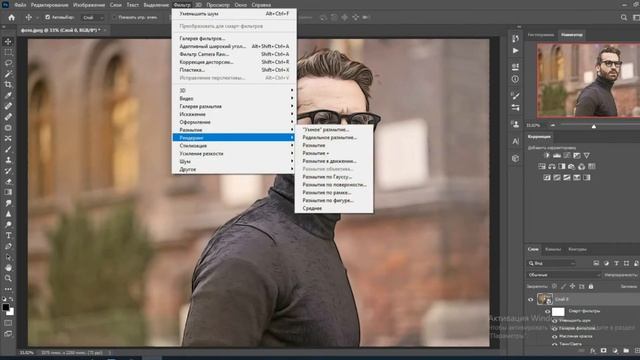The image size is (640, 360).
Task: Click the fx layer style icon
Action: [x=593, y=351]
